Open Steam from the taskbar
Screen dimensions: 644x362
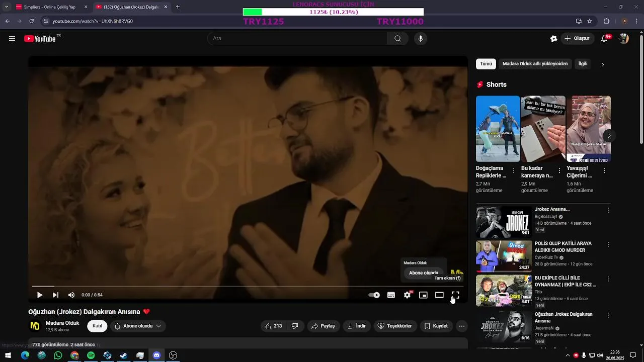tap(124, 355)
